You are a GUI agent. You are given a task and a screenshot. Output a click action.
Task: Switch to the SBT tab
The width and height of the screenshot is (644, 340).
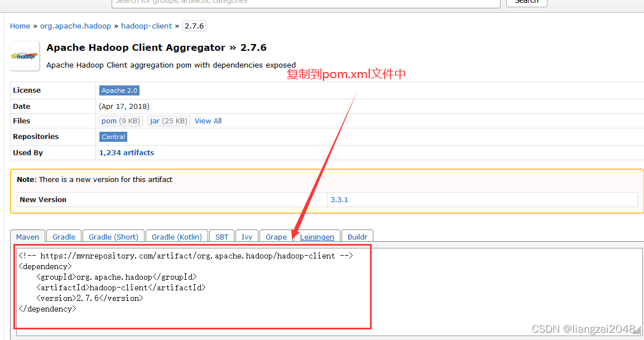point(222,236)
